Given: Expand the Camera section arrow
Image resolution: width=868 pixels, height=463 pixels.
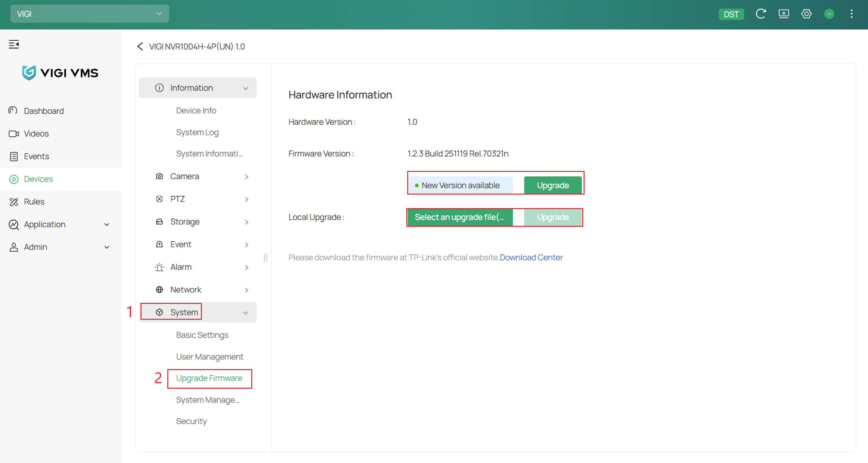Looking at the screenshot, I should pos(247,176).
